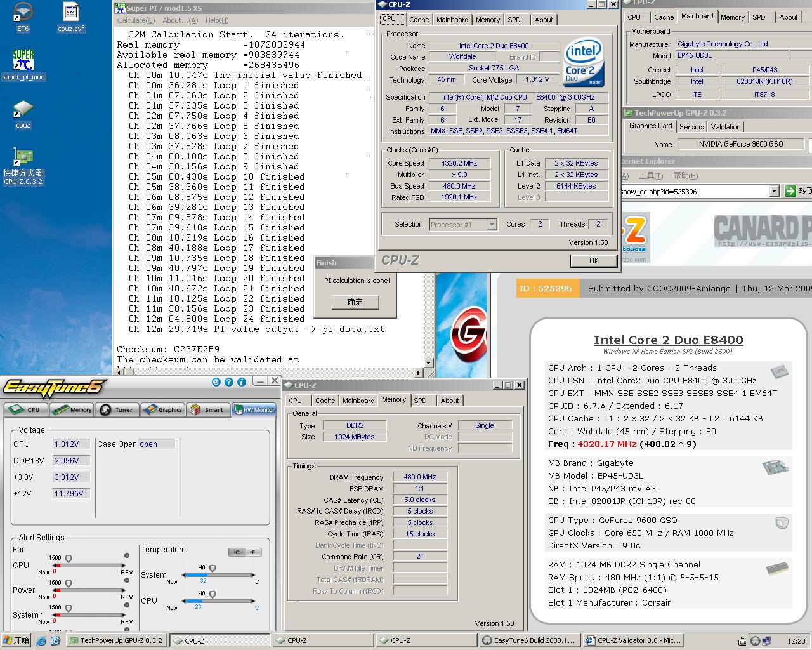Open Calculate menu in Super PI
812x650 pixels.
click(136, 20)
